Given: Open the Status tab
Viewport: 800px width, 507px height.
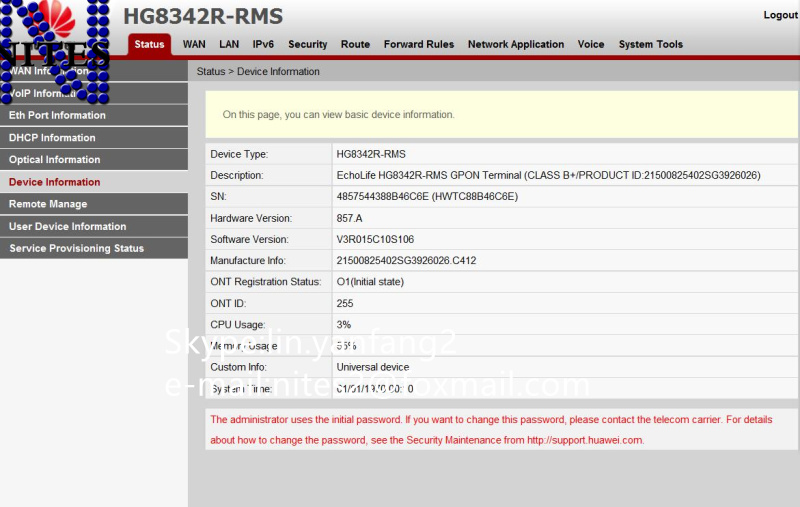Looking at the screenshot, I should tap(149, 44).
